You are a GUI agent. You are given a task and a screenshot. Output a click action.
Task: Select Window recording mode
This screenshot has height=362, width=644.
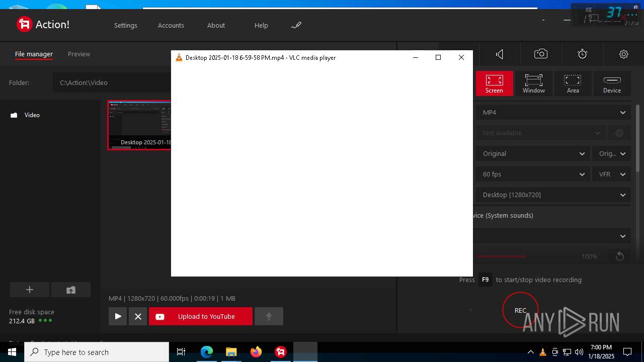point(533,83)
